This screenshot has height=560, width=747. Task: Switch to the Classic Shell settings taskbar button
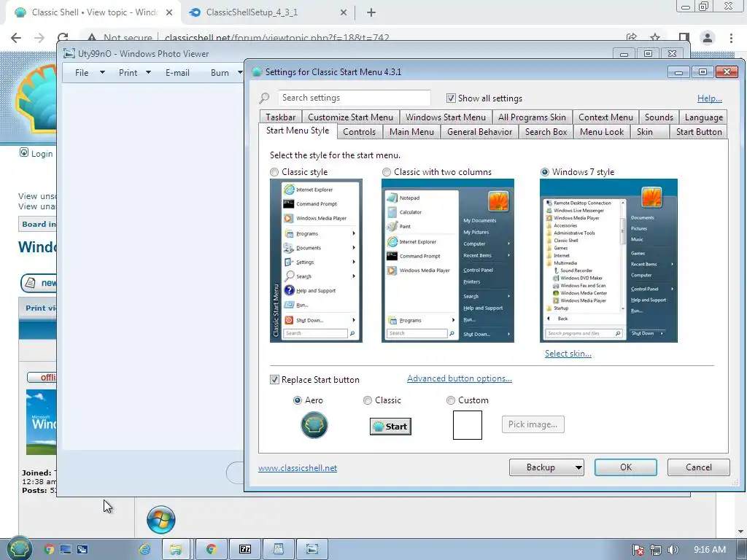click(278, 549)
